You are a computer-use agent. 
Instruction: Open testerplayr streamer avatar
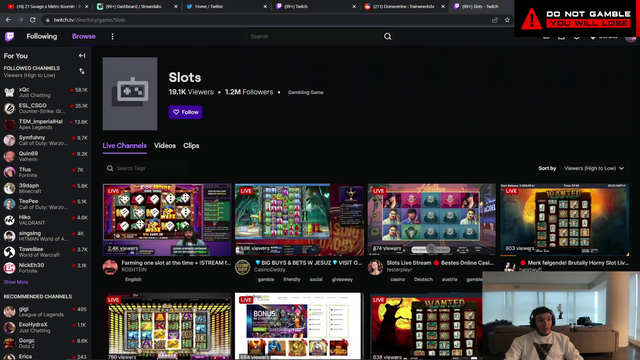[375, 267]
